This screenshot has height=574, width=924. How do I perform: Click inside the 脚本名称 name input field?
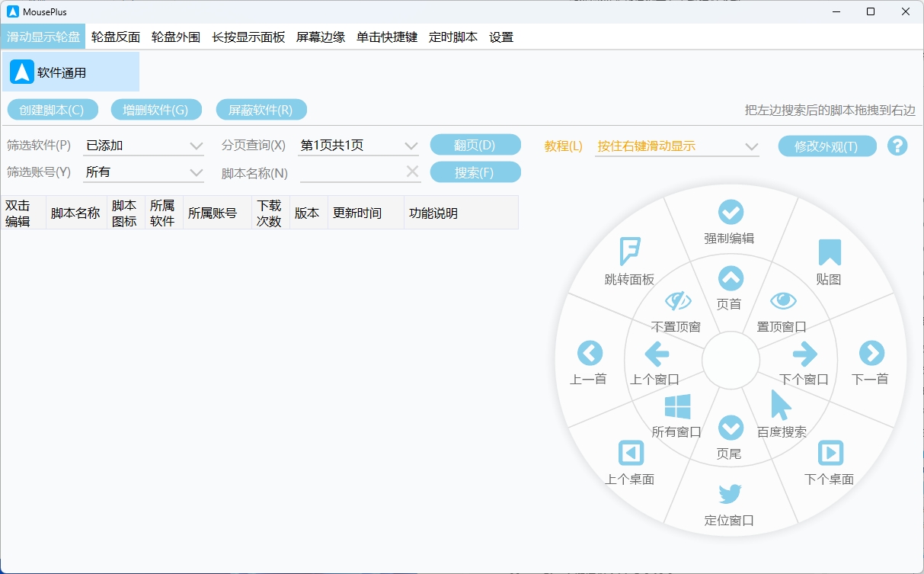coord(354,172)
